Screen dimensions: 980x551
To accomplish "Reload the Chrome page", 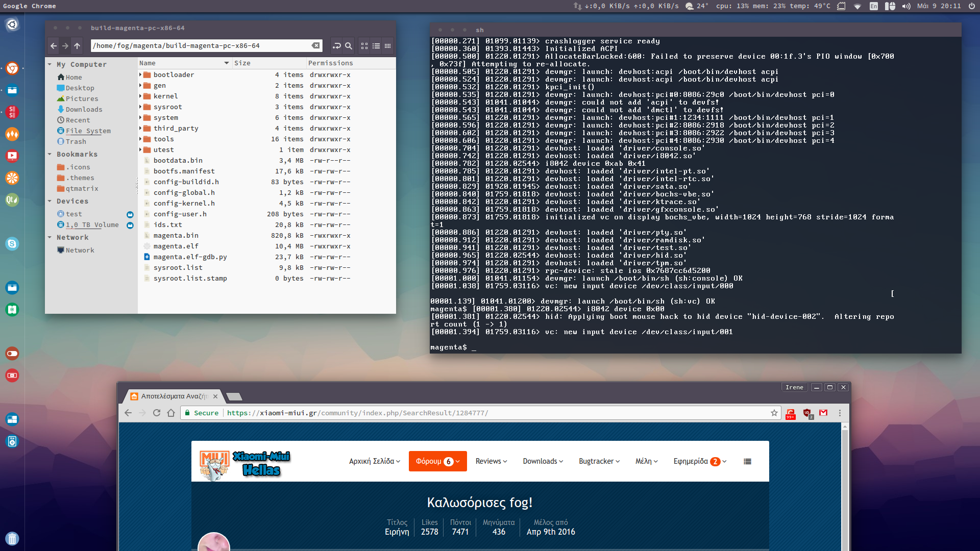I will coord(157,413).
